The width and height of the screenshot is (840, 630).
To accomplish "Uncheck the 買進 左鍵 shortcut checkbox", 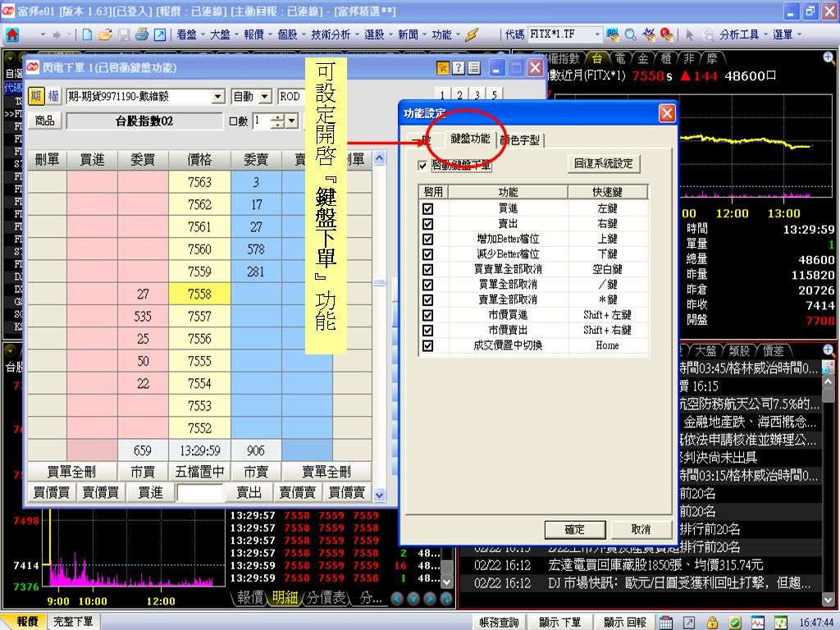I will (427, 208).
